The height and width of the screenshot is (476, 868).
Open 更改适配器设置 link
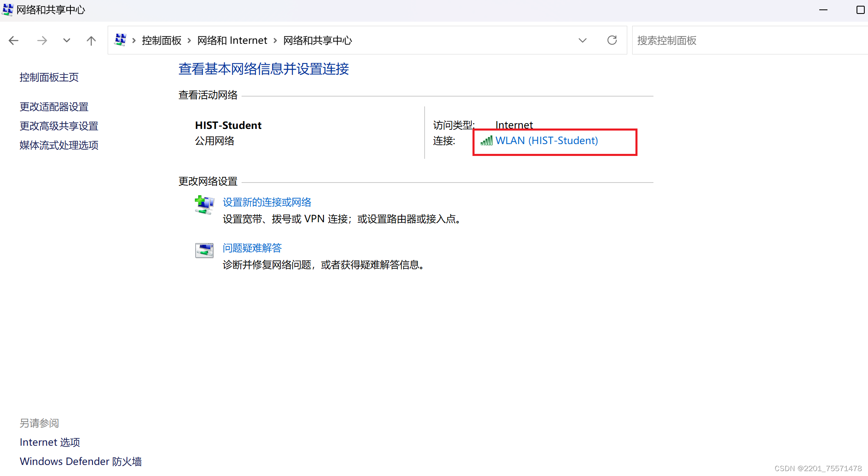54,107
